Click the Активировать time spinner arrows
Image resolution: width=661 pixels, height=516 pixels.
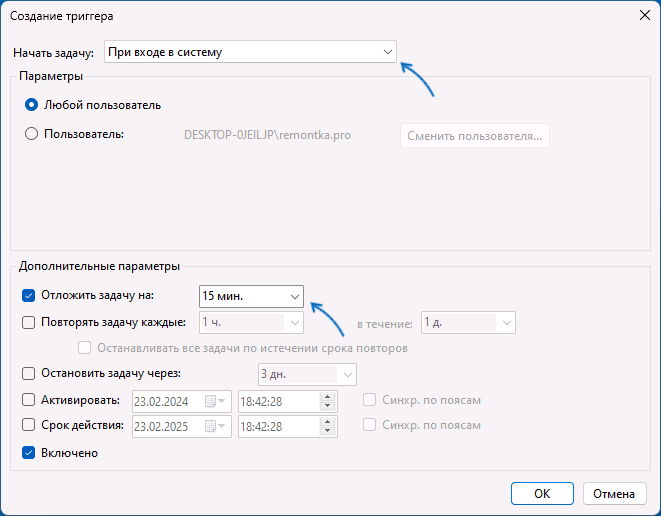(x=329, y=401)
